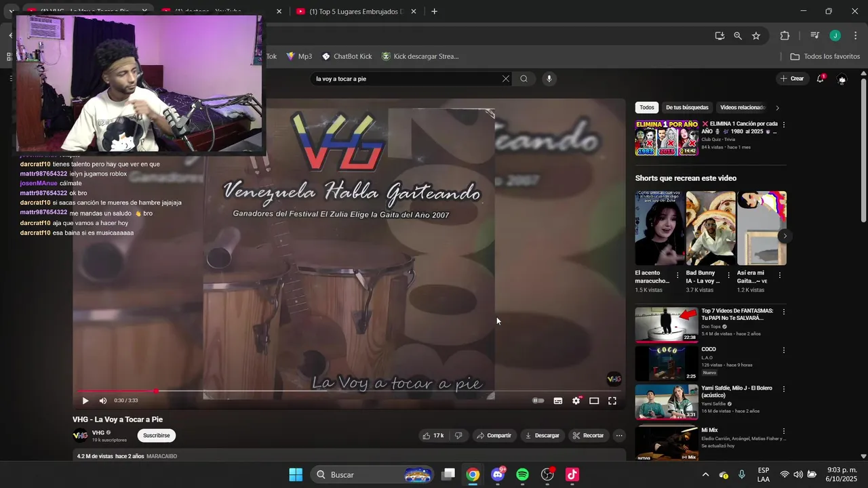Open the Windows Start menu
Image resolution: width=868 pixels, height=488 pixels.
tap(296, 474)
